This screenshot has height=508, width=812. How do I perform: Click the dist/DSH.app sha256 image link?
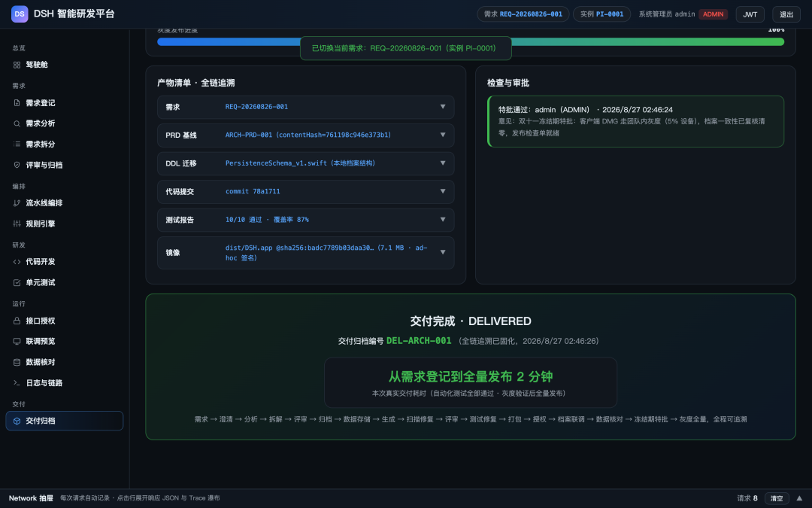pos(326,252)
